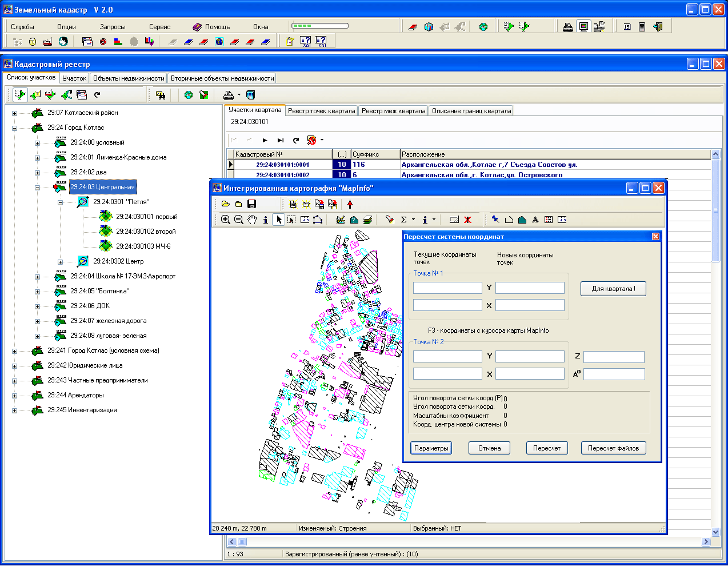Open the sigma summation dropdown arrow
Screen dimensions: 728x566
coord(413,220)
